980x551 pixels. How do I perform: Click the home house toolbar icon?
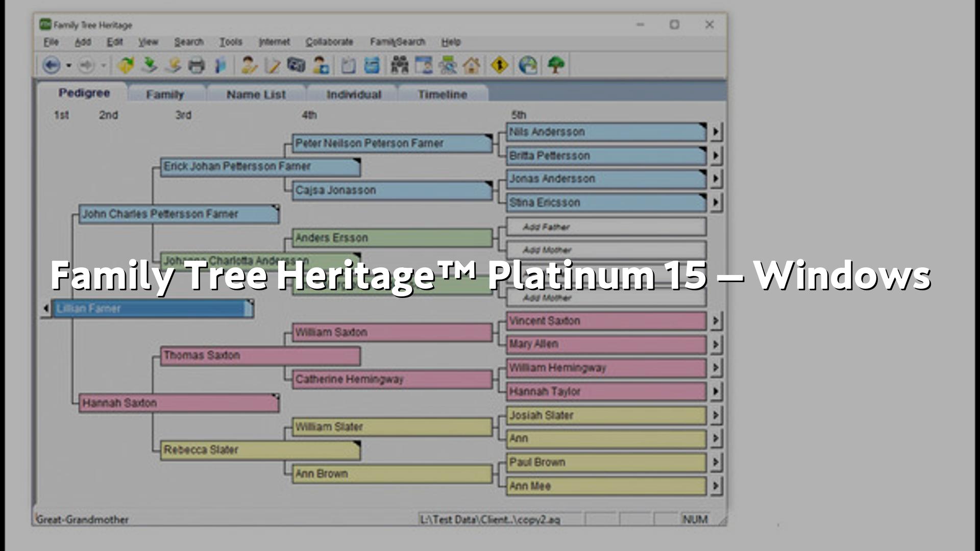[x=471, y=65]
